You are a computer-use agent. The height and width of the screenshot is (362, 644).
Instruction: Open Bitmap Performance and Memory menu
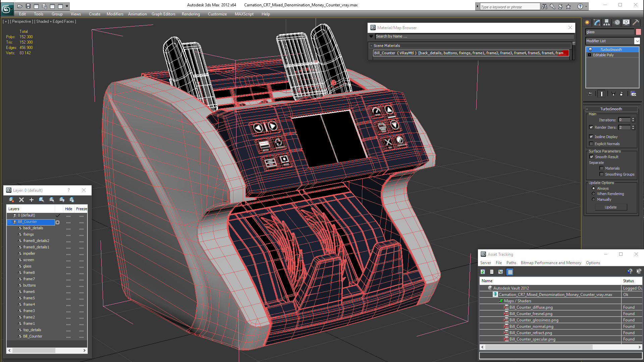(x=551, y=263)
